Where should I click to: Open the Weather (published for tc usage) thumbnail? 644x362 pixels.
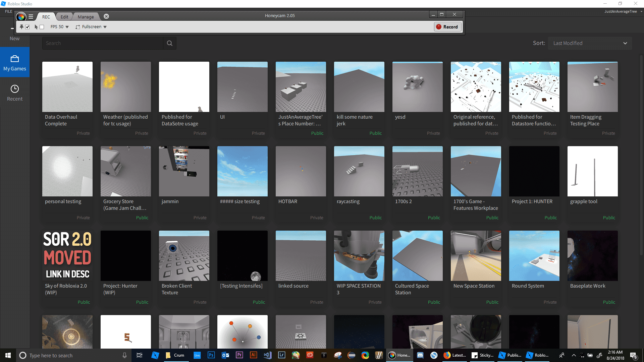pos(126,87)
